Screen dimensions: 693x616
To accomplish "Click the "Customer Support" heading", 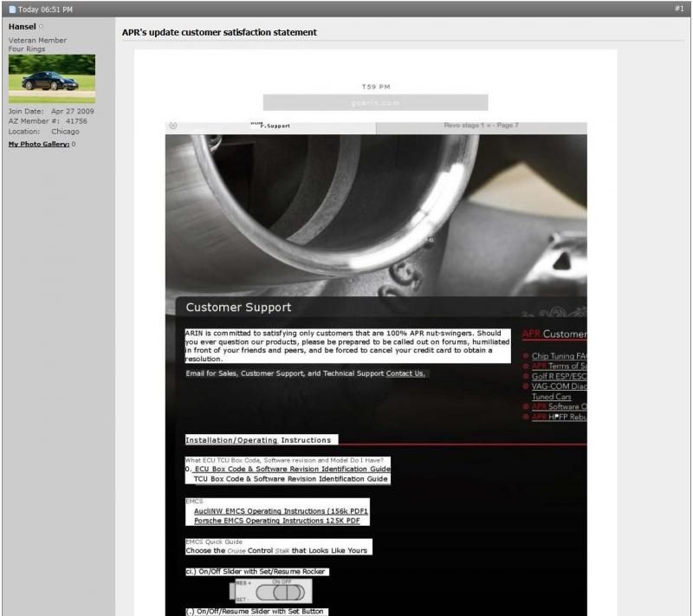I will point(238,307).
